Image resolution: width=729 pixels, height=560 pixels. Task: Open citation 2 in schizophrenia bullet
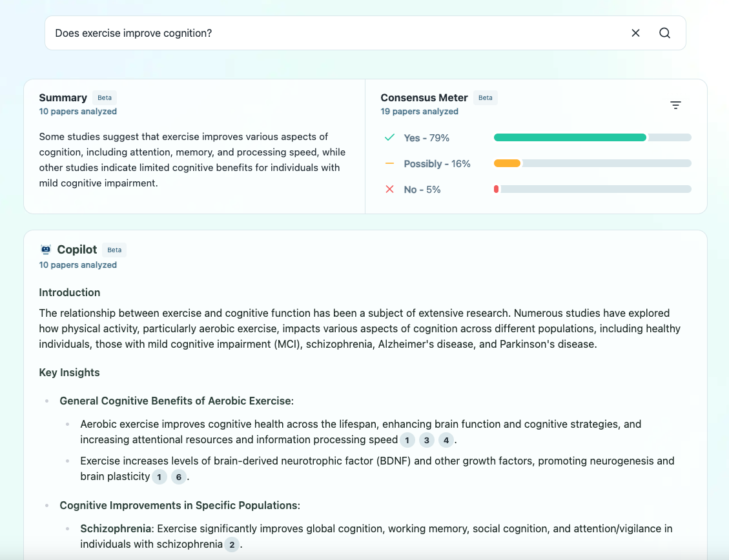[232, 545]
